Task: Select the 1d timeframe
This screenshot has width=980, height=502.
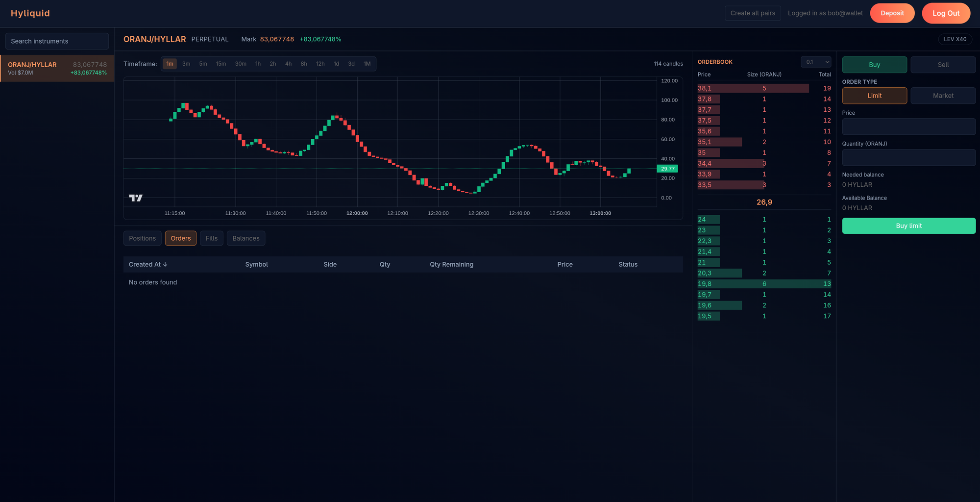Action: 336,63
